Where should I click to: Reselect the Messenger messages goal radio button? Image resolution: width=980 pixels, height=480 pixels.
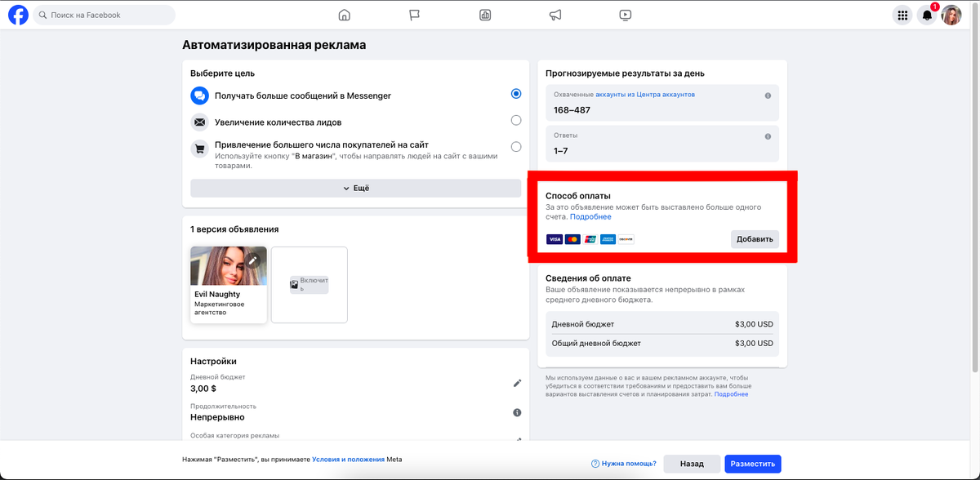[515, 93]
